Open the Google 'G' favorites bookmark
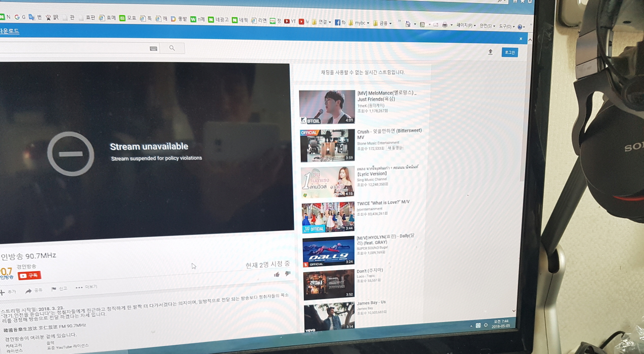This screenshot has height=354, width=644. [x=20, y=17]
